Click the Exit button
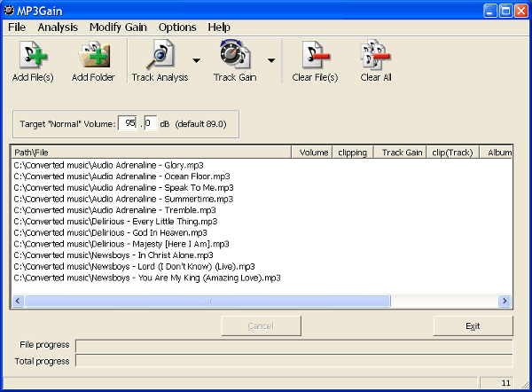Image resolution: width=532 pixels, height=392 pixels. pos(473,325)
